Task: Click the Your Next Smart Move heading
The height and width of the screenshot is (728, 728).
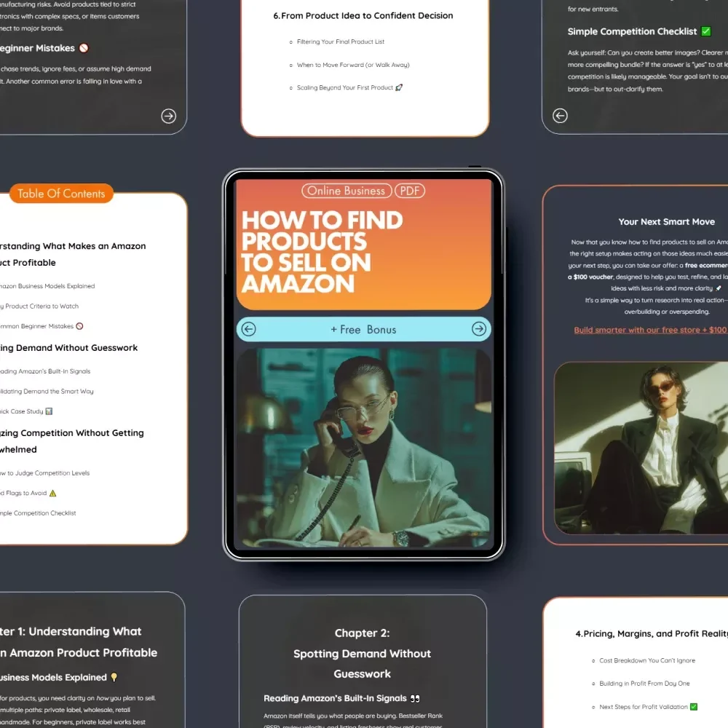Action: (666, 222)
